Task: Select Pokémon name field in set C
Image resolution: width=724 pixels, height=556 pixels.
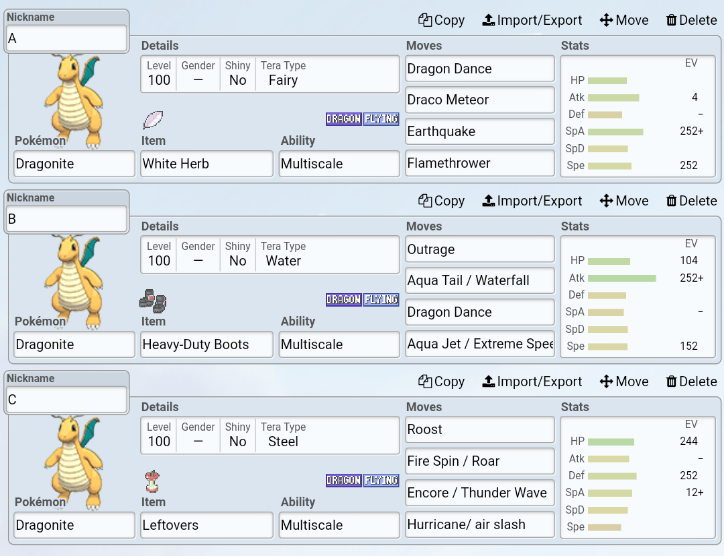Action: pyautogui.click(x=74, y=525)
